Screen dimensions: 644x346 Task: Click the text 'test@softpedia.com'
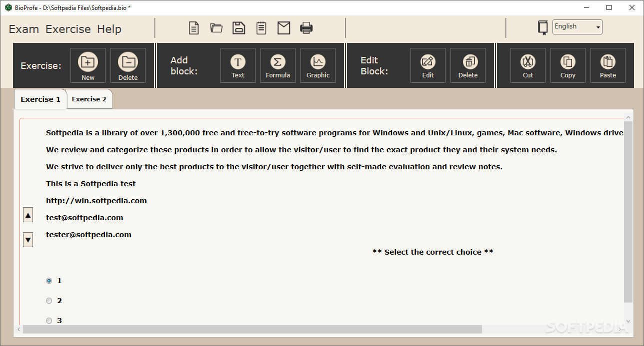[84, 218]
